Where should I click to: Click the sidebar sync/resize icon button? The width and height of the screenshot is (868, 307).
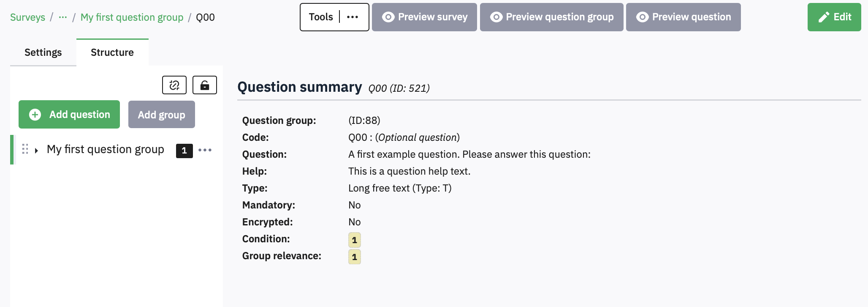[174, 85]
